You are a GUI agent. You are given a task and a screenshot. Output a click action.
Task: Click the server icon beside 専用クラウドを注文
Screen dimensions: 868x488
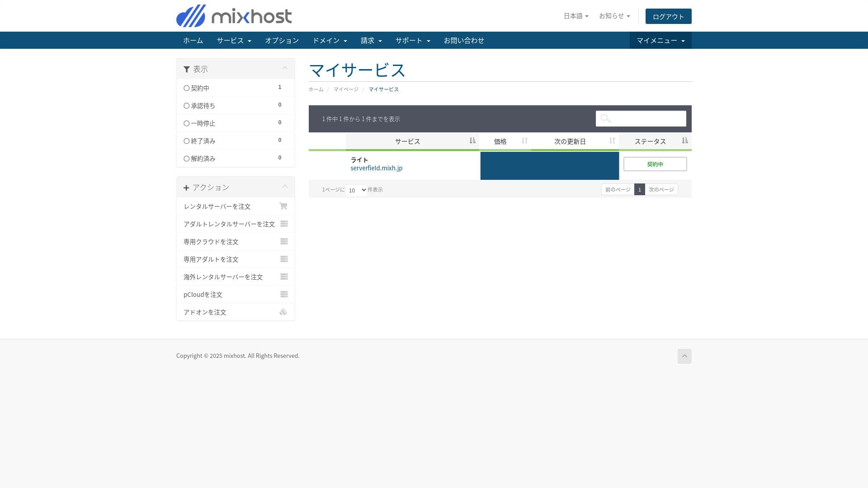coord(284,241)
